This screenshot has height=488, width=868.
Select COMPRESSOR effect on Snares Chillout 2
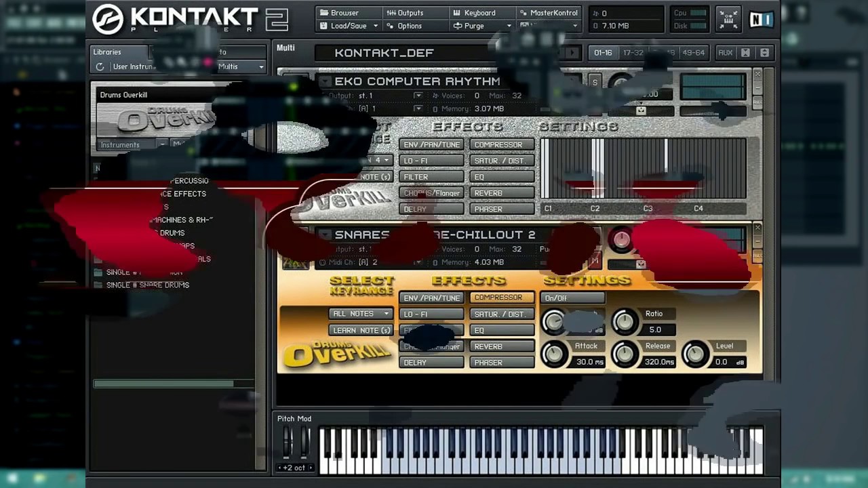(x=502, y=298)
